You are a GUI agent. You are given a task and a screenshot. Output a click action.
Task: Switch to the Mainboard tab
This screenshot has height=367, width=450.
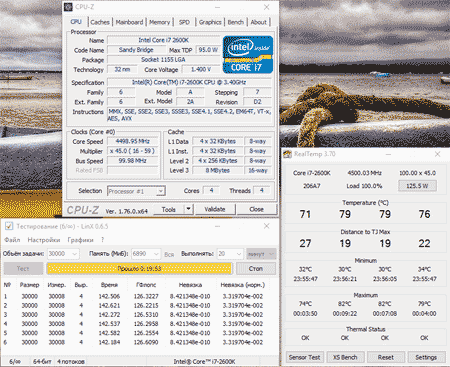(x=129, y=22)
